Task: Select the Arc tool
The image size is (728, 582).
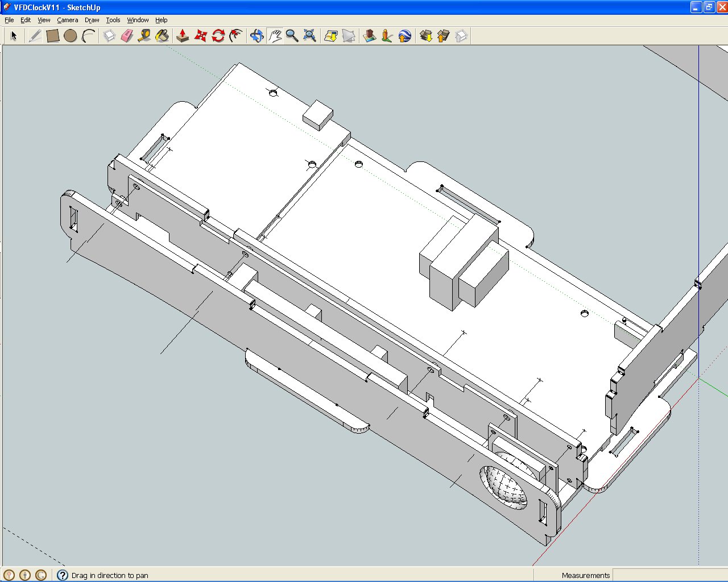Action: tap(88, 35)
